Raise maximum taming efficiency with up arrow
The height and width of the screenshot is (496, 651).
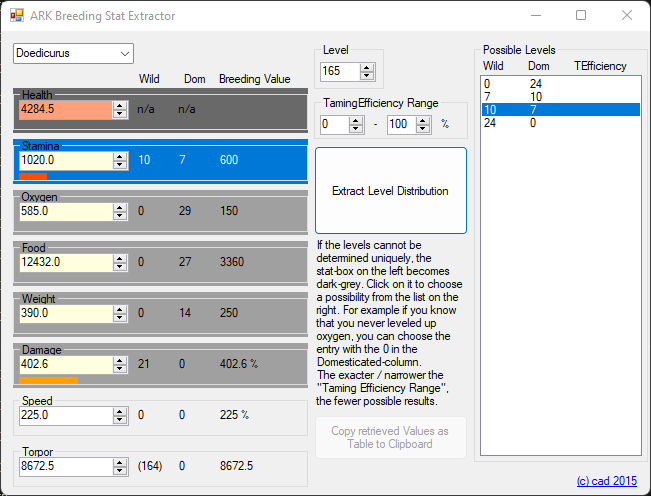pyautogui.click(x=423, y=121)
